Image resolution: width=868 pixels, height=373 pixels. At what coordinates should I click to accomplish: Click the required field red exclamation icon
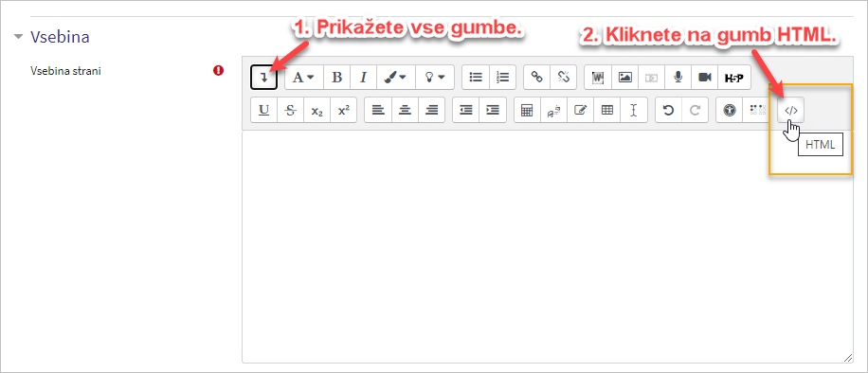click(219, 70)
